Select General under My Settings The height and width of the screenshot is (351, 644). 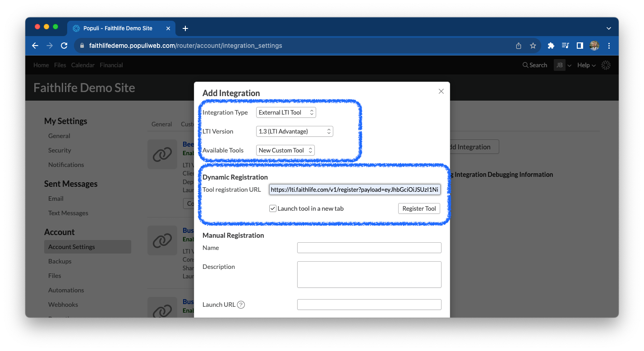click(x=59, y=136)
